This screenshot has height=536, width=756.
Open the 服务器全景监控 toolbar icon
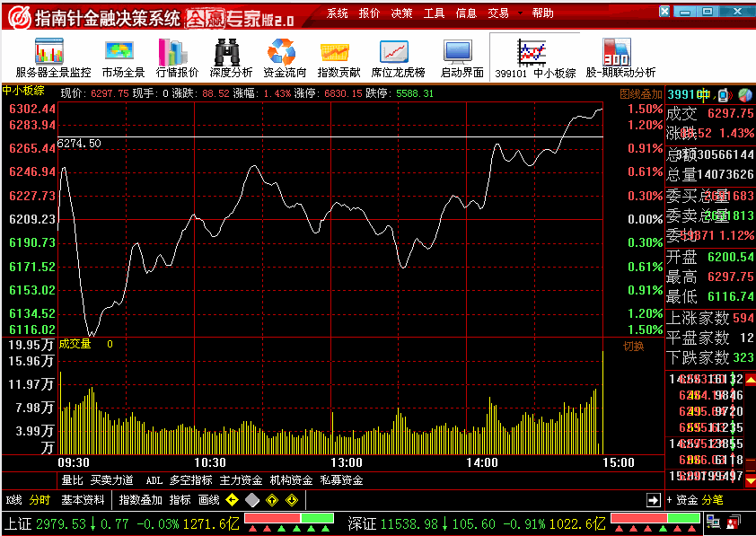click(x=53, y=57)
